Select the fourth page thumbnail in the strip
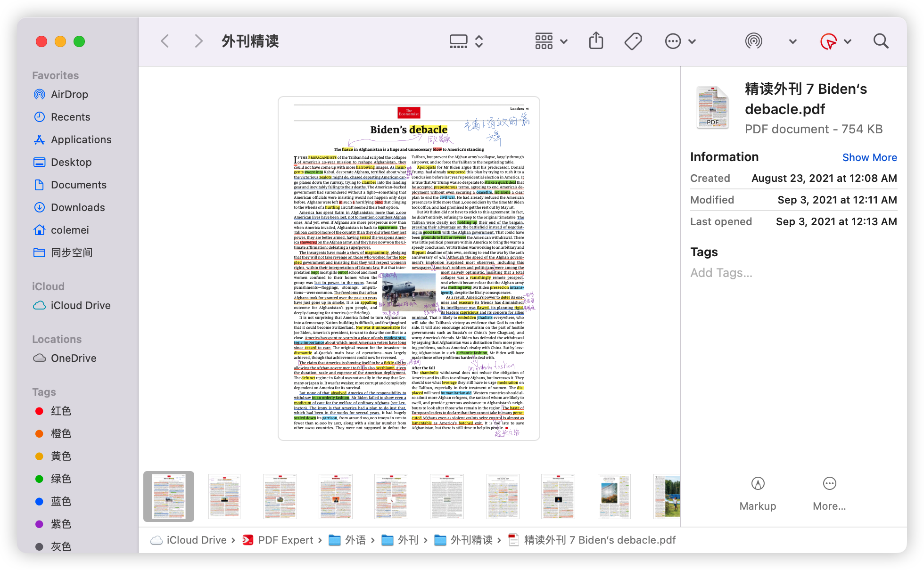The image size is (924, 570). click(336, 497)
